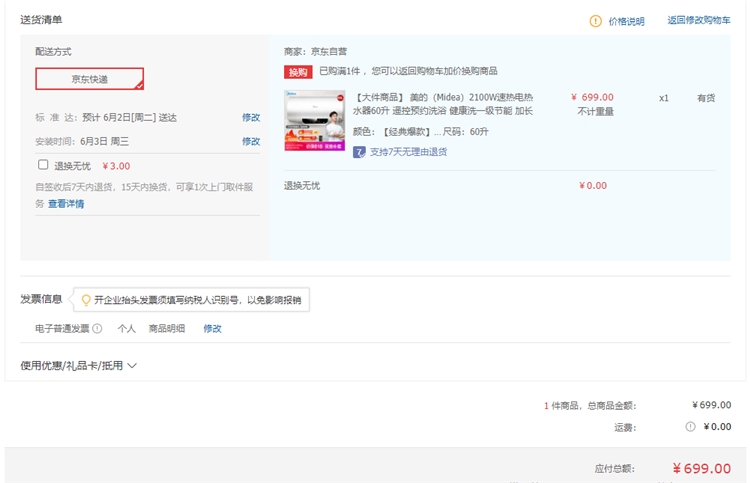This screenshot has width=750, height=483.
Task: Click the red 换购 promotion tag
Action: pos(298,72)
